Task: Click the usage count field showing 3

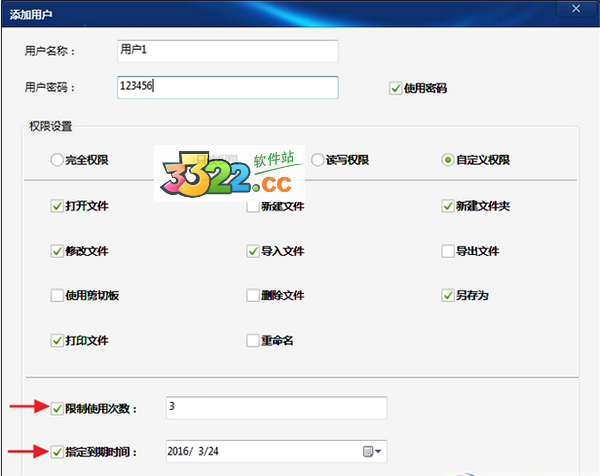Action: 276,408
